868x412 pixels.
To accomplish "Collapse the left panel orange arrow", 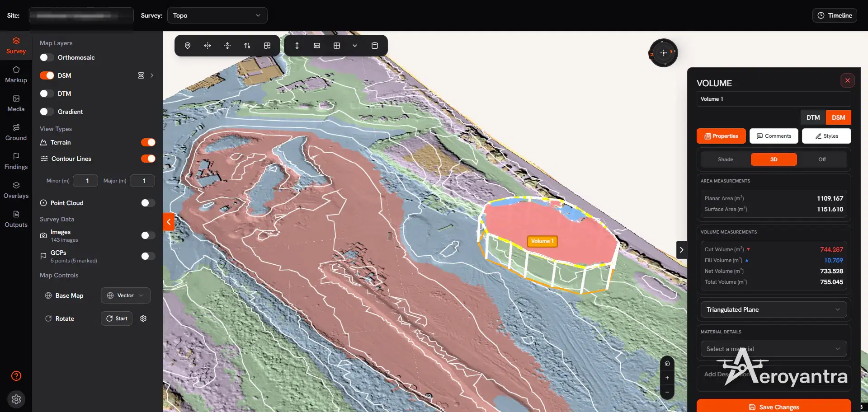I will [169, 222].
